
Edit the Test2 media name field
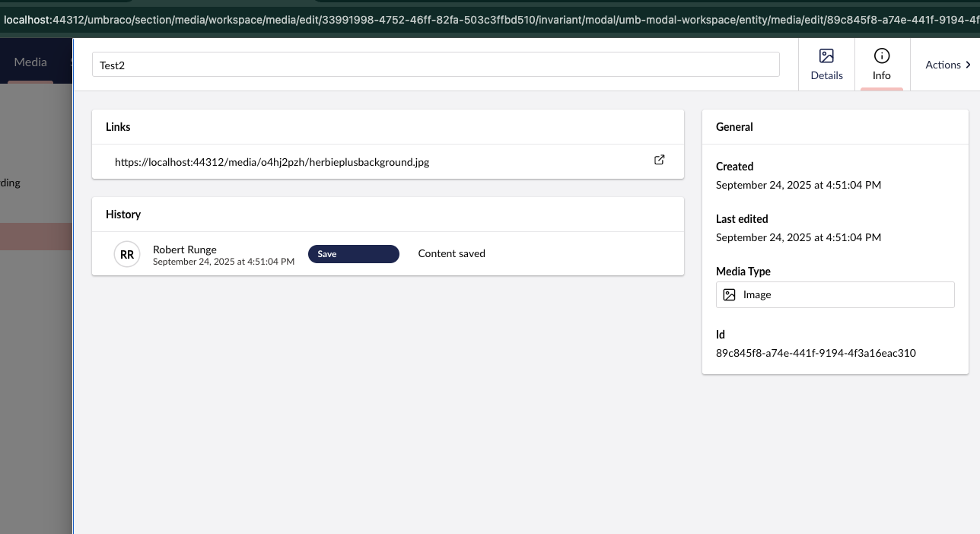tap(435, 65)
